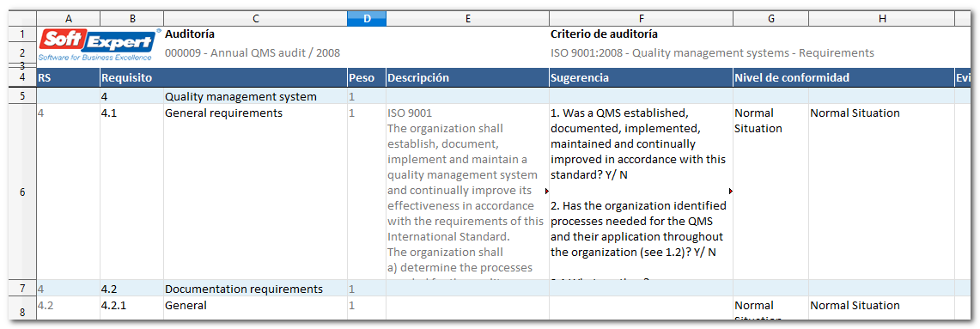Click the 'Peso' header cell
The height and width of the screenshot is (329, 980).
coord(367,78)
